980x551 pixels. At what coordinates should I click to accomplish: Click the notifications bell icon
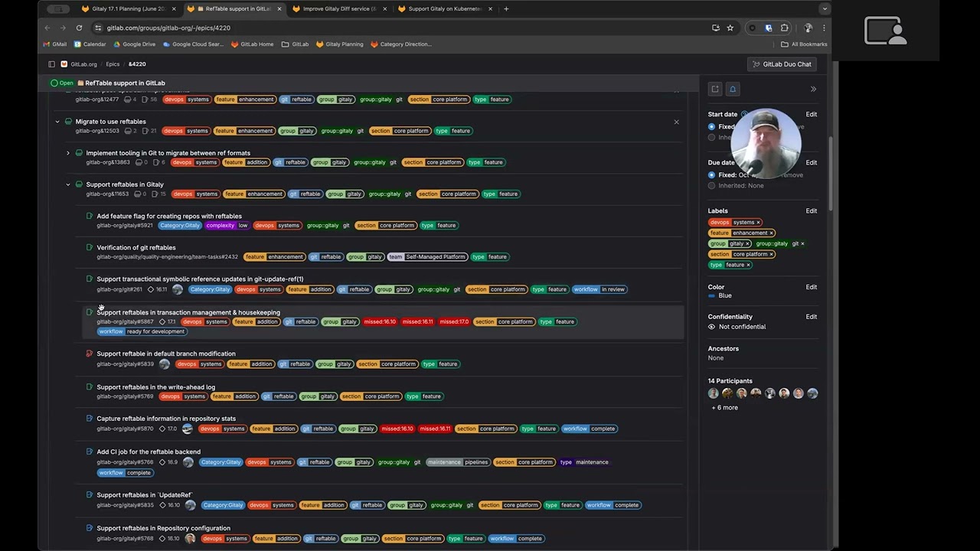pyautogui.click(x=733, y=90)
